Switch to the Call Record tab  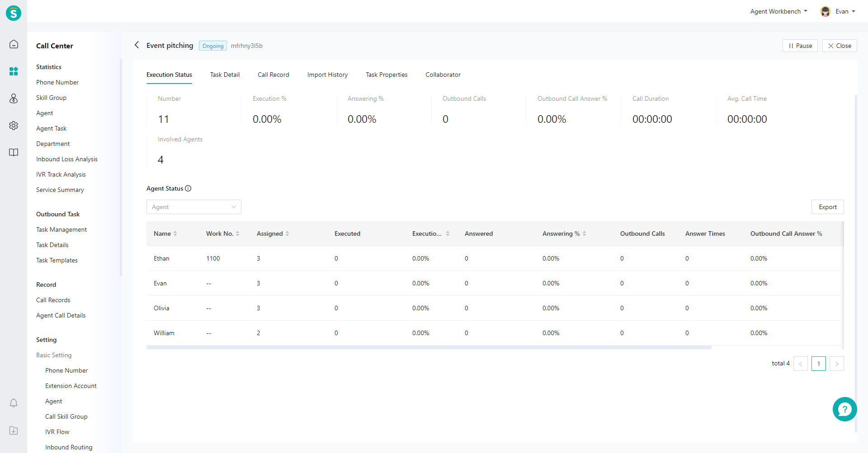(x=274, y=75)
